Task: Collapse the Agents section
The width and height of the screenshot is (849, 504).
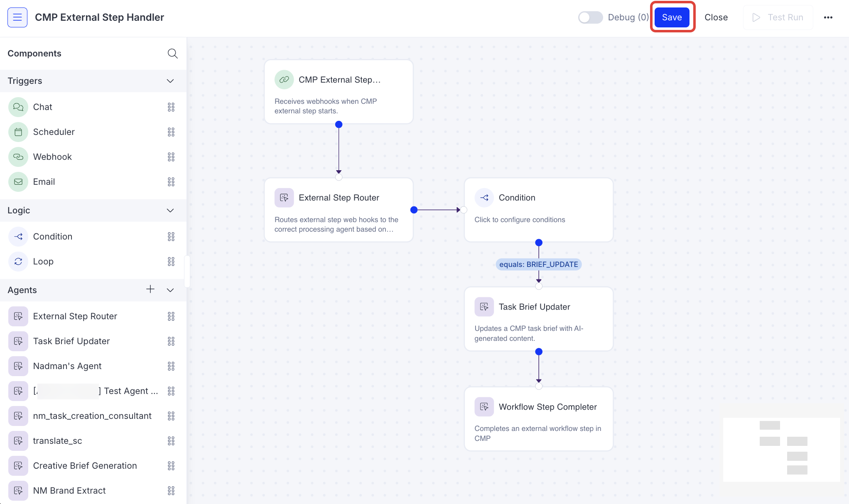Action: (170, 290)
